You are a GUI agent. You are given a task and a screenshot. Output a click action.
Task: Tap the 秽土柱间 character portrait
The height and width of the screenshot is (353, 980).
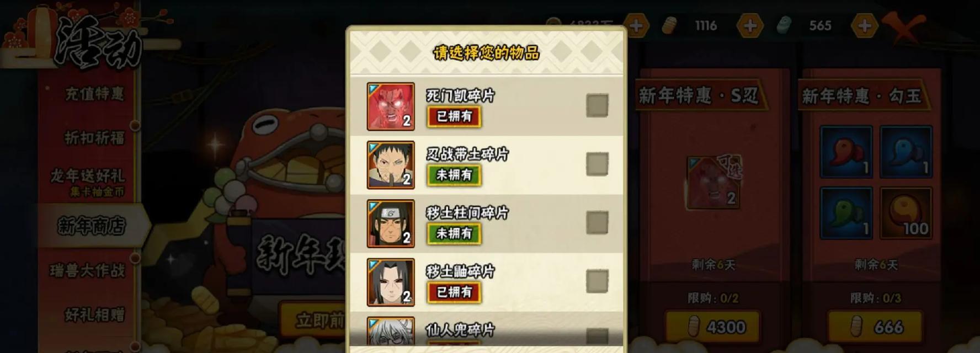point(391,223)
